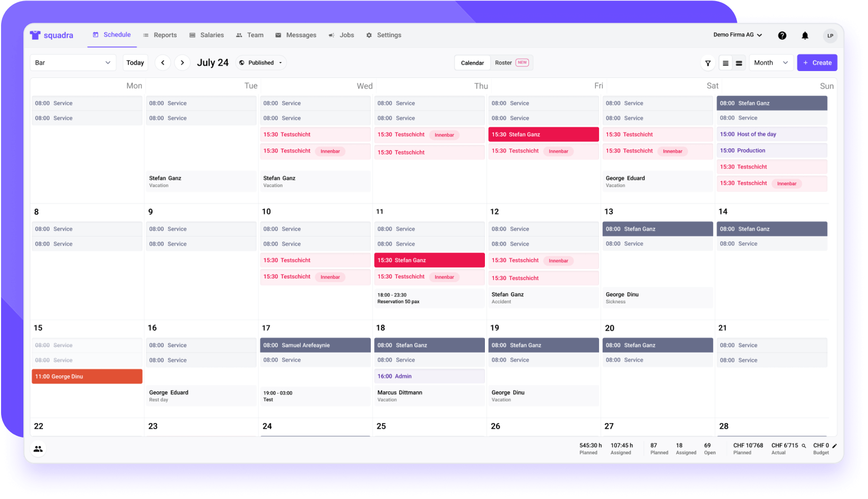This screenshot has height=499, width=868.
Task: Click the squadra shirt logo
Action: (x=35, y=35)
